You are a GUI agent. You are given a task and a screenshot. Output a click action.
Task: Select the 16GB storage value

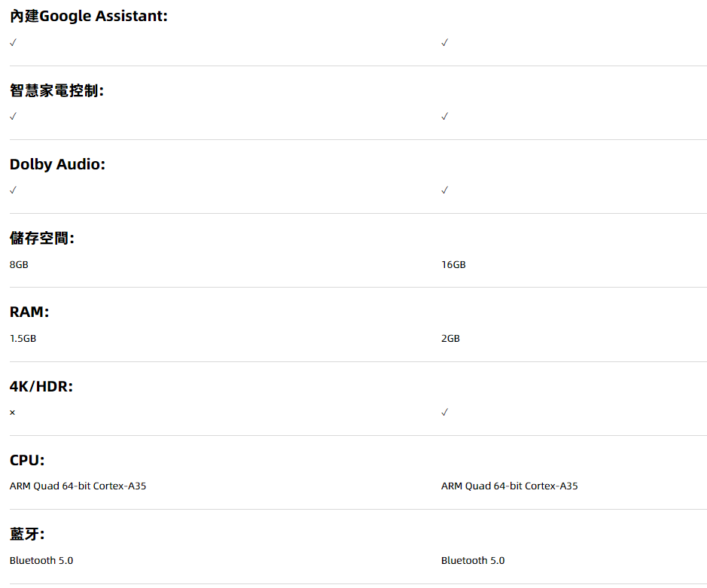click(453, 265)
